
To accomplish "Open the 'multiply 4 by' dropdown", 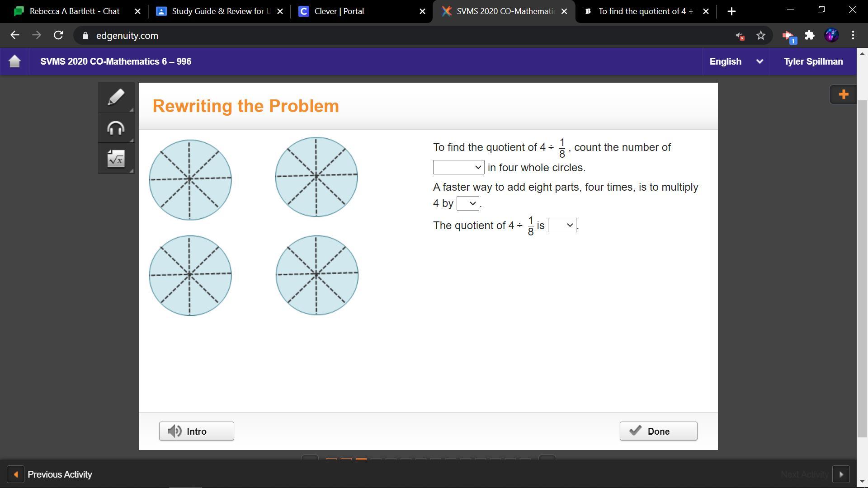I will pos(467,203).
